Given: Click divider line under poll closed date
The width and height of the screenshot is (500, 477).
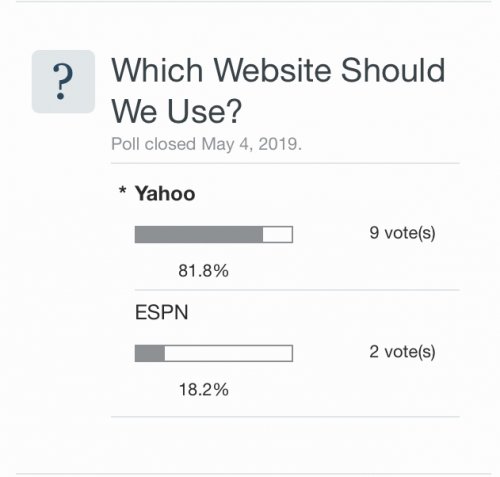Looking at the screenshot, I should click(286, 163).
